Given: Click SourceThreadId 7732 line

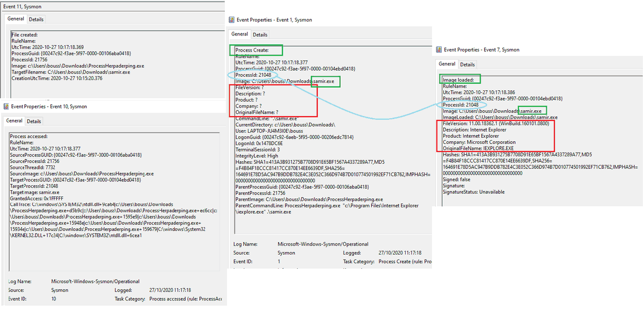Looking at the screenshot, I should click(33, 168).
